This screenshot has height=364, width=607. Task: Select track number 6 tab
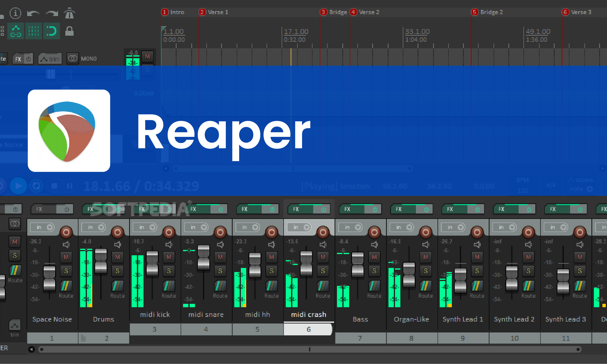[x=308, y=329]
